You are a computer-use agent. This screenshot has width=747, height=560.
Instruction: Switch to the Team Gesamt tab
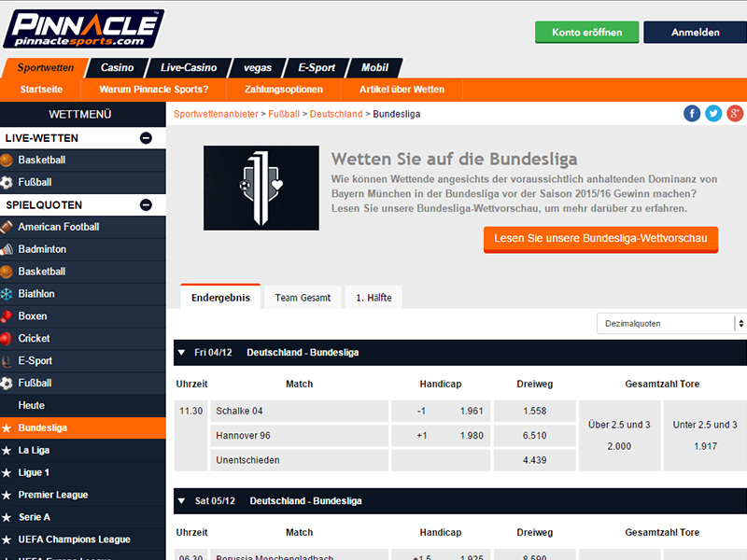pos(303,298)
